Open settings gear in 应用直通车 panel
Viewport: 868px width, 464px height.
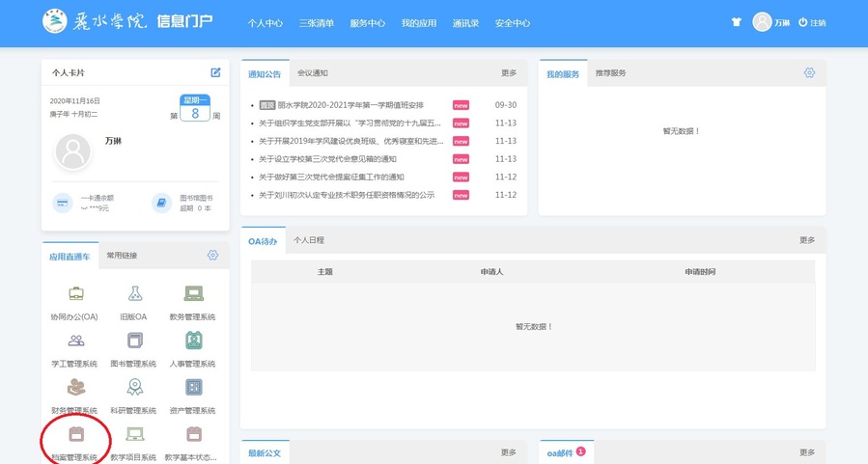click(212, 255)
